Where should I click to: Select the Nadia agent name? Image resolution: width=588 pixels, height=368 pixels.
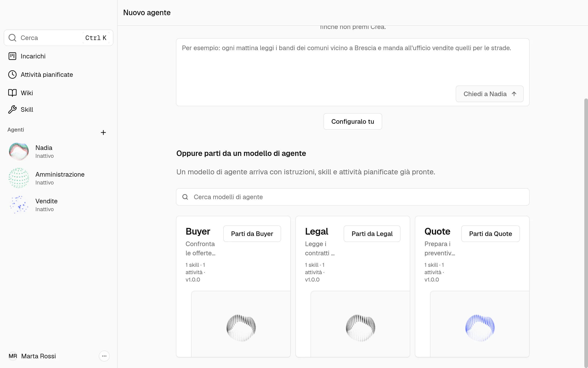pyautogui.click(x=44, y=148)
